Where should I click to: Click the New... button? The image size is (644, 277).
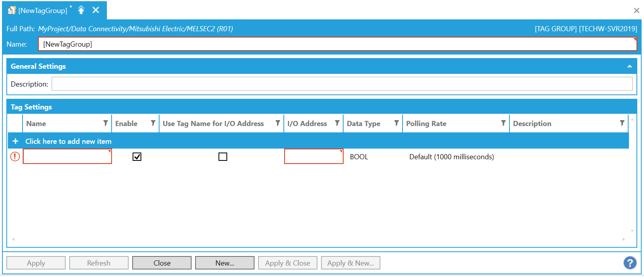pyautogui.click(x=225, y=263)
